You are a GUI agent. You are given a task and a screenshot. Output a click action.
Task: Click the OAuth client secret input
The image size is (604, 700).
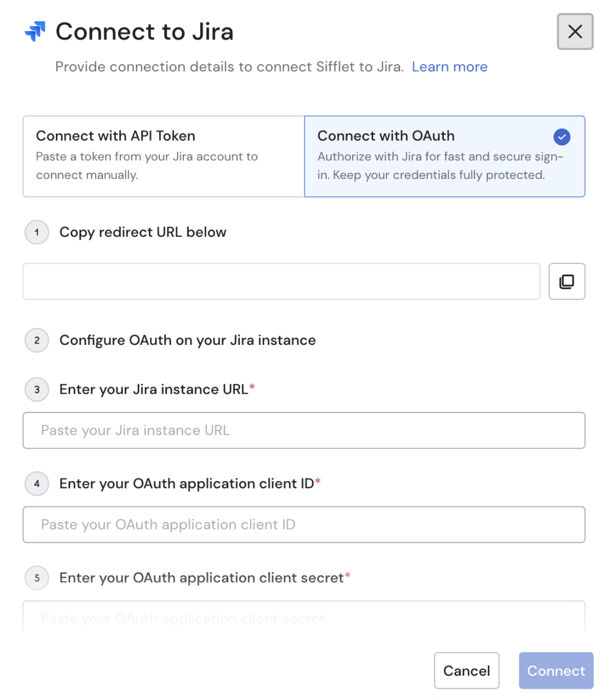click(304, 618)
